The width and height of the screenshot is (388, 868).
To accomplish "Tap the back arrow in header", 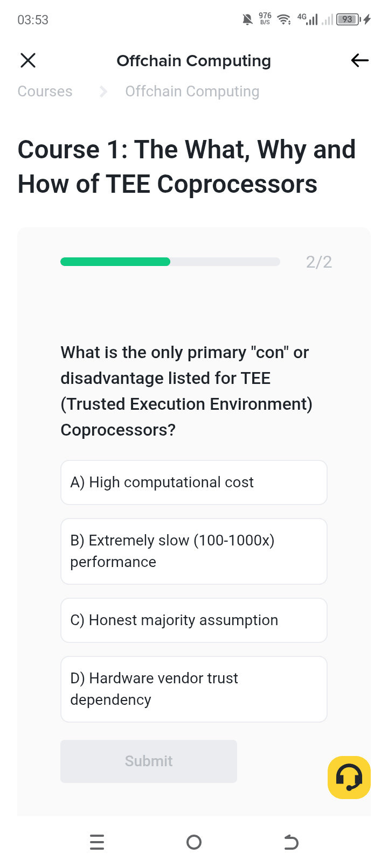I will pos(359,60).
